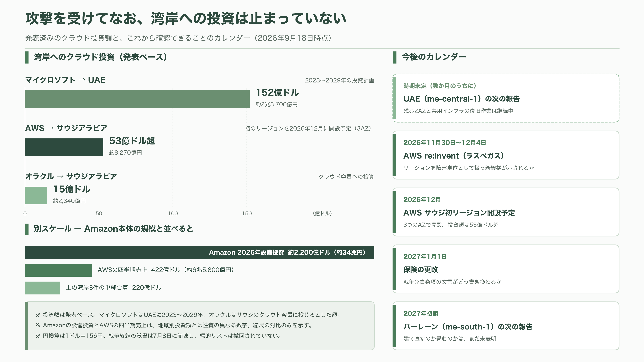Click the AWS quarterly revenue bar
Screen dimensions: 644x362
coord(59,270)
